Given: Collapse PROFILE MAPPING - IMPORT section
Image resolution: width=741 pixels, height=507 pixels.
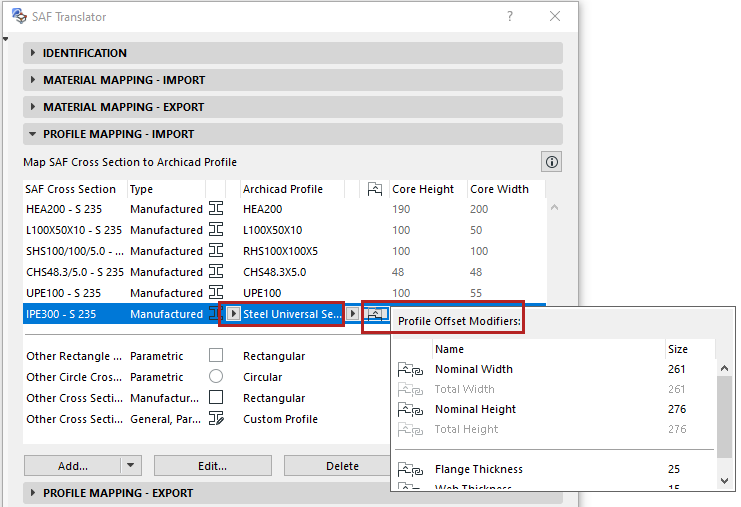Looking at the screenshot, I should pos(293,134).
